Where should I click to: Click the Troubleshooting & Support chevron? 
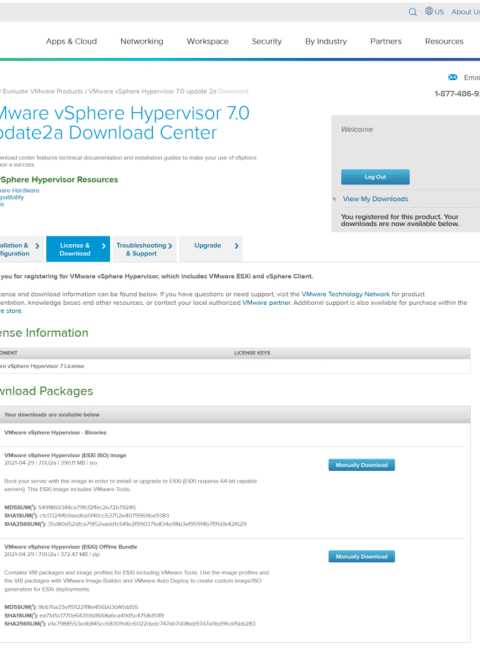pyautogui.click(x=170, y=246)
